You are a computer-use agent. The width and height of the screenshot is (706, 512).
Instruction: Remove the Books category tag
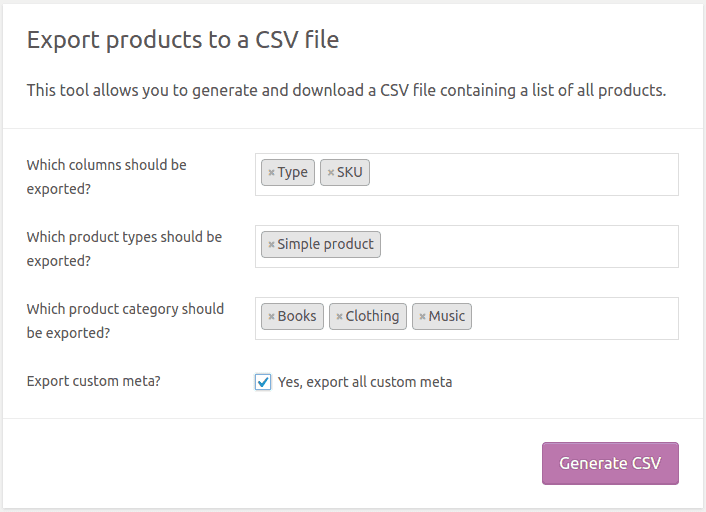(x=271, y=317)
